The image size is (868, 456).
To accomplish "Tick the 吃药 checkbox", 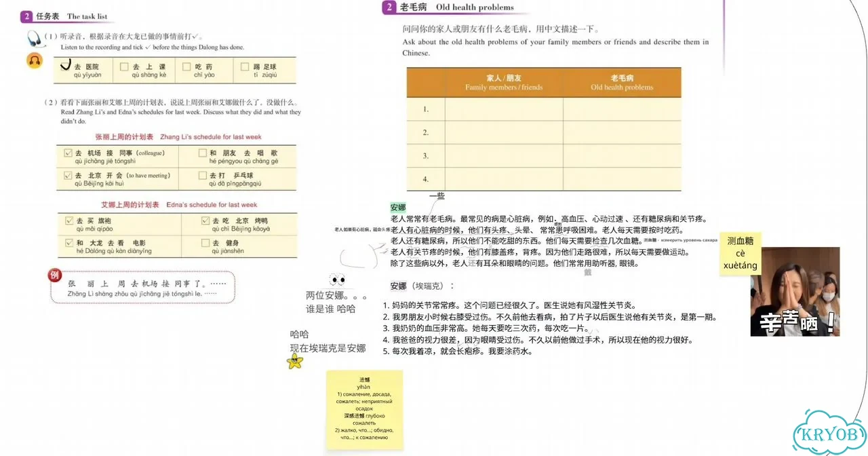I will (186, 66).
